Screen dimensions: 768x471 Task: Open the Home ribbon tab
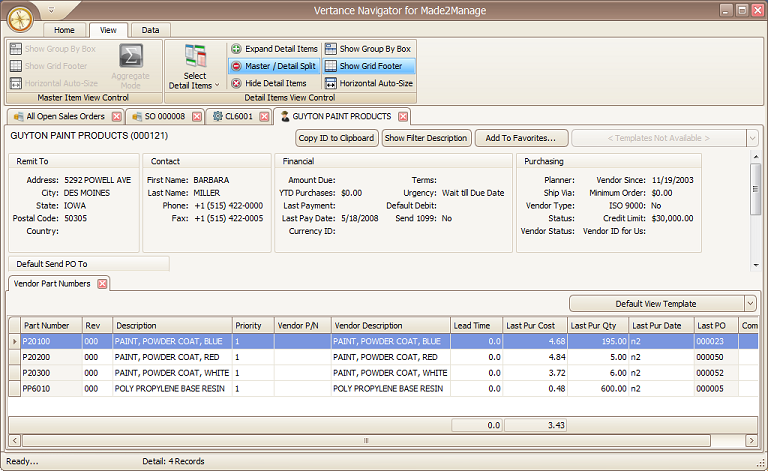64,30
